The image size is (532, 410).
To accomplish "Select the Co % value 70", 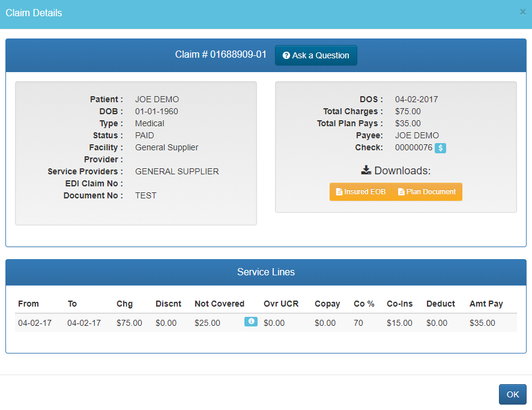I will (358, 323).
